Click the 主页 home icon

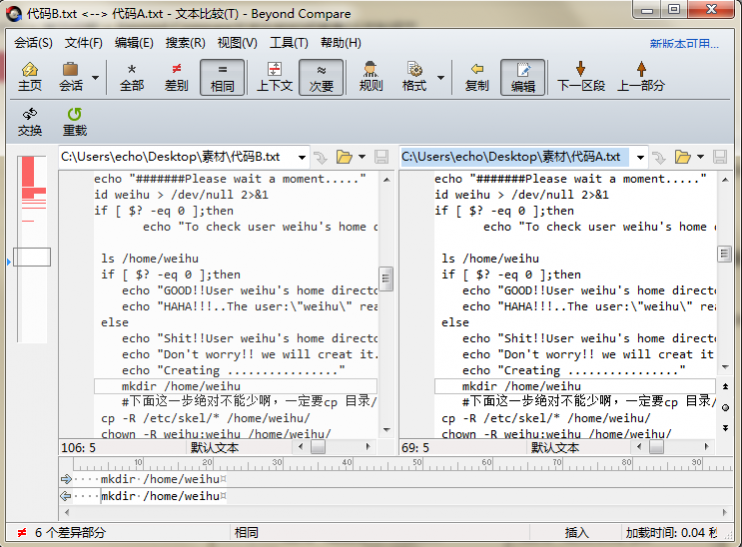(x=30, y=76)
